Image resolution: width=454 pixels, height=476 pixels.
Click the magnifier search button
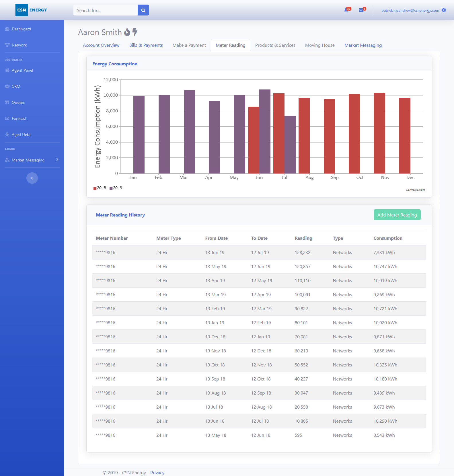(x=143, y=10)
